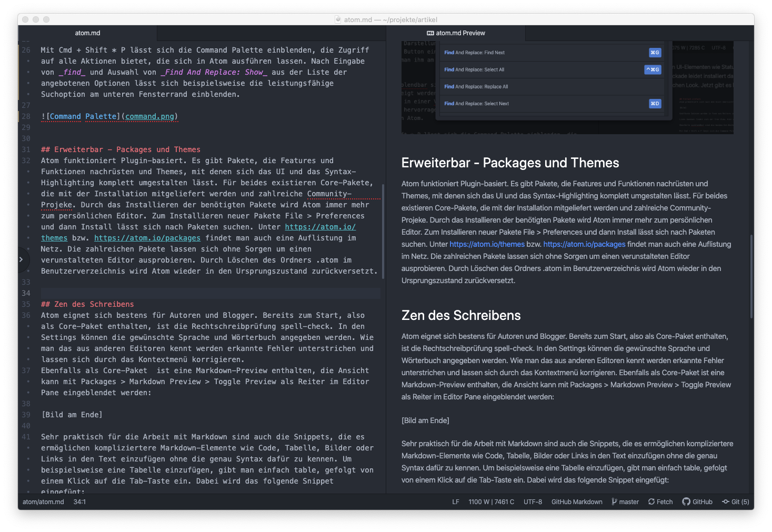This screenshot has width=772, height=532.
Task: Click atom/atom.md file path in status bar
Action: click(x=43, y=502)
